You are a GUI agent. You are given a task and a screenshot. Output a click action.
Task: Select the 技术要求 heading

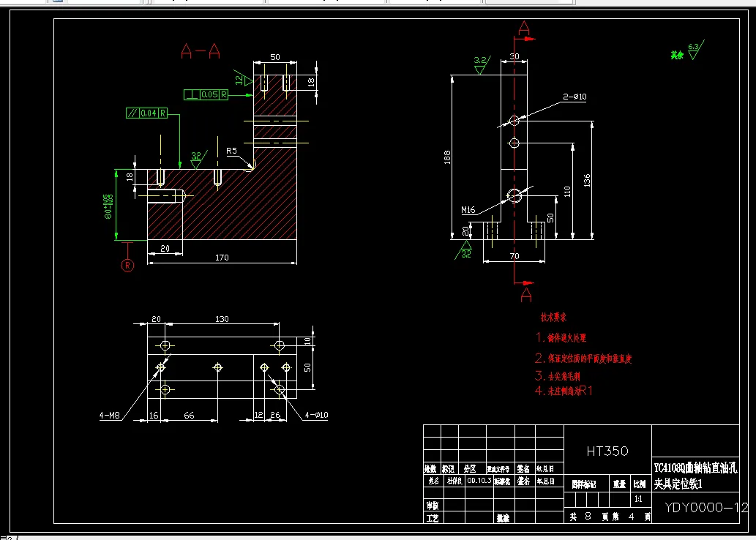click(553, 318)
